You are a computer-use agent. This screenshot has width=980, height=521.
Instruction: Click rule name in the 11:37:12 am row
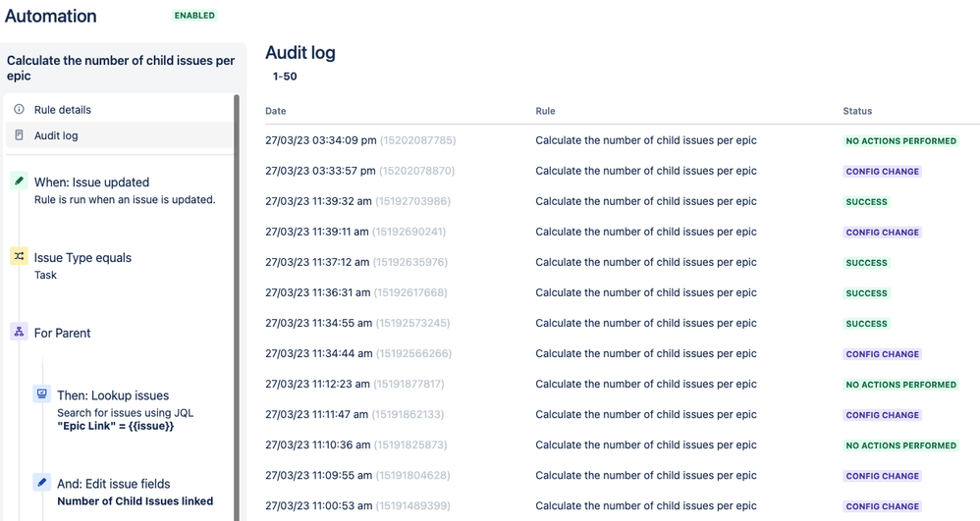[645, 262]
